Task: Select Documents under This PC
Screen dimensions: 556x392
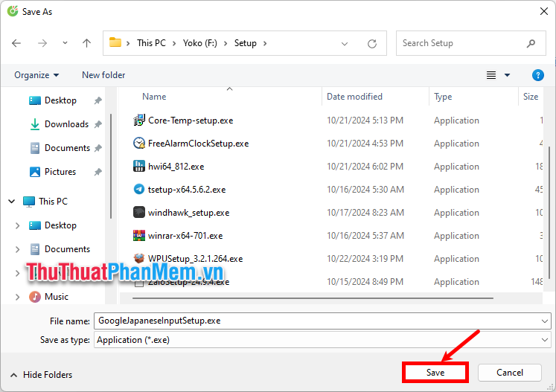Action: pyautogui.click(x=68, y=248)
